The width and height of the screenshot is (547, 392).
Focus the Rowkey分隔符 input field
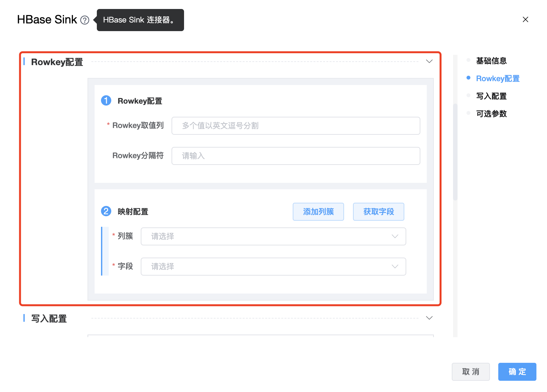(x=296, y=156)
